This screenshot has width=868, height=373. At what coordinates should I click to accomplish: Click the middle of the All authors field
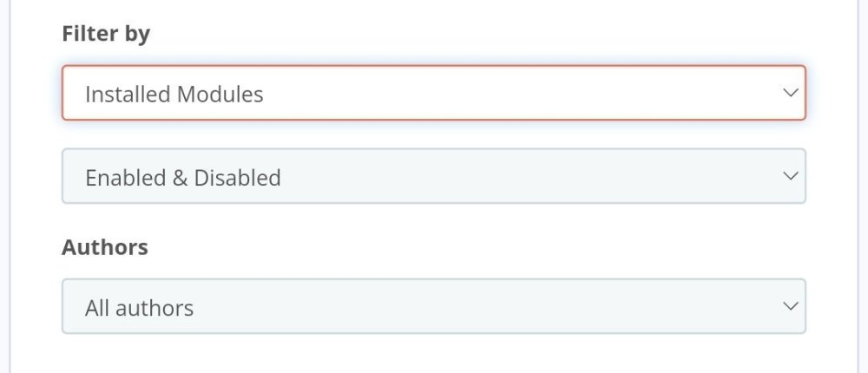(x=433, y=306)
